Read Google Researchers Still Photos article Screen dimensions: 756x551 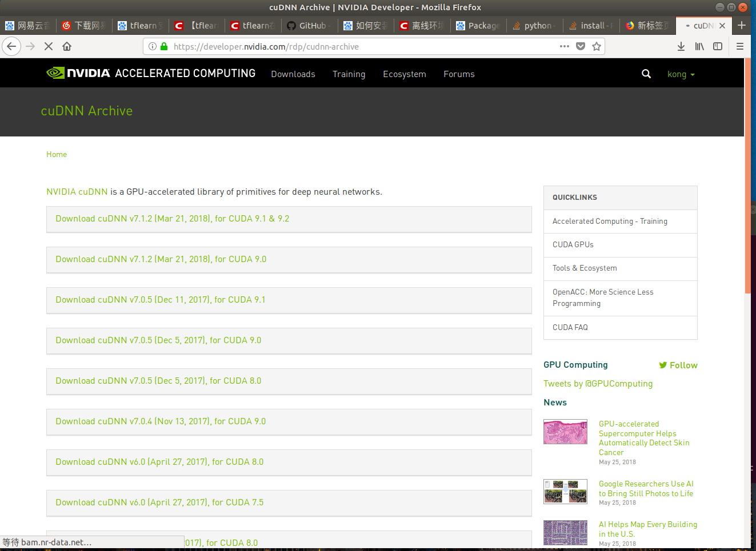pyautogui.click(x=646, y=489)
